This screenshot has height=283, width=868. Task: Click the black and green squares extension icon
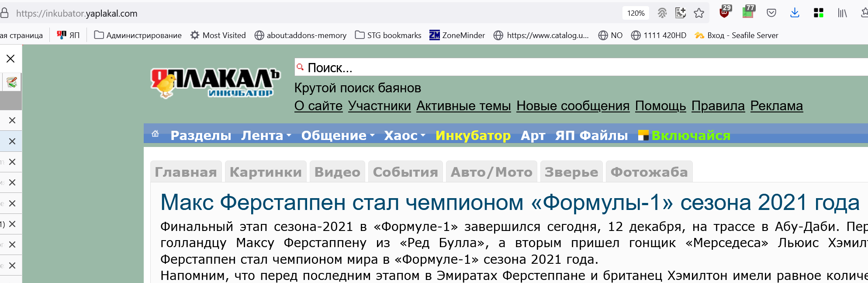pyautogui.click(x=819, y=13)
